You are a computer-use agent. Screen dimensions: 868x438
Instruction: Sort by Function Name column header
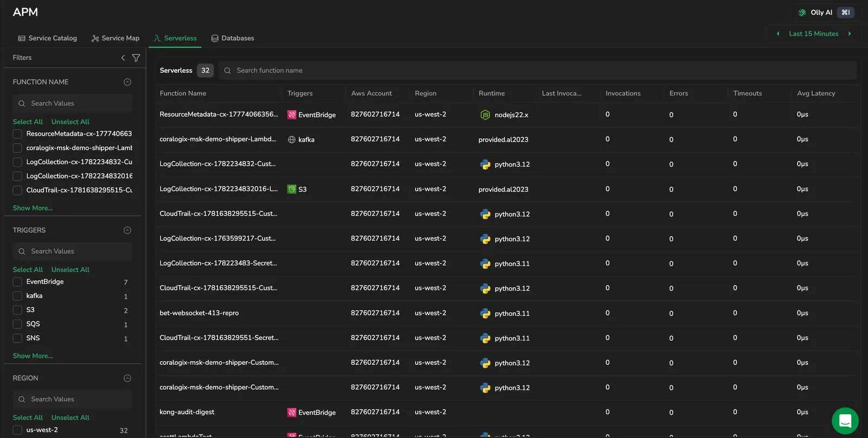point(183,93)
